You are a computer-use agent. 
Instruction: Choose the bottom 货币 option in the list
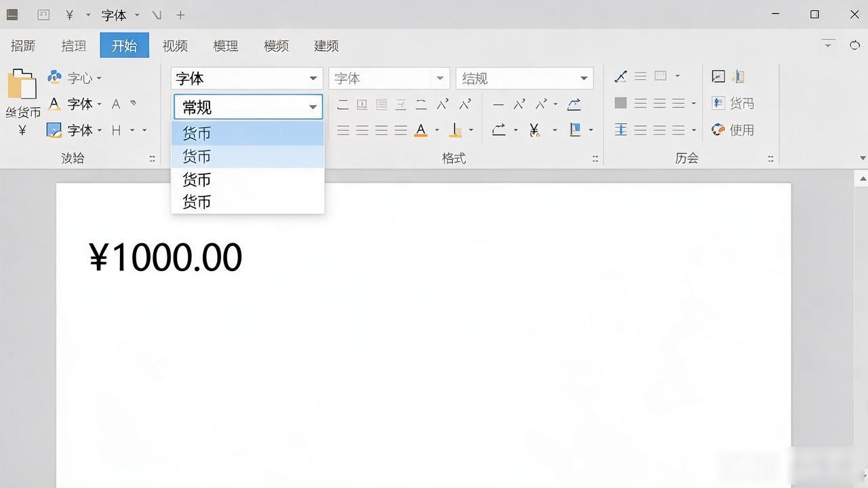248,202
